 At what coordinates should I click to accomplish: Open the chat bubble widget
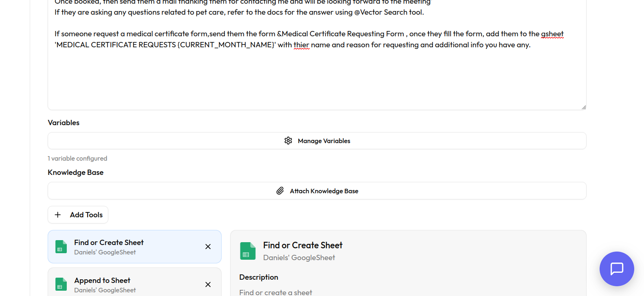point(617,269)
